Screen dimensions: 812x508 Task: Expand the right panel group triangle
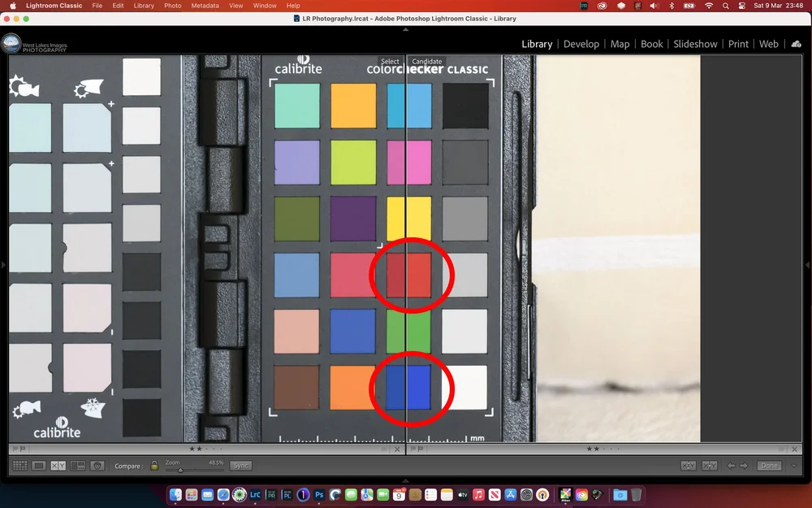pyautogui.click(x=808, y=265)
